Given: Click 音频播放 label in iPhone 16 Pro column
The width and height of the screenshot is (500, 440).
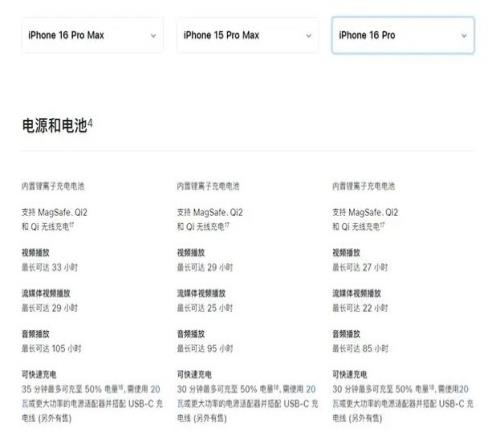Looking at the screenshot, I should pos(346,334).
